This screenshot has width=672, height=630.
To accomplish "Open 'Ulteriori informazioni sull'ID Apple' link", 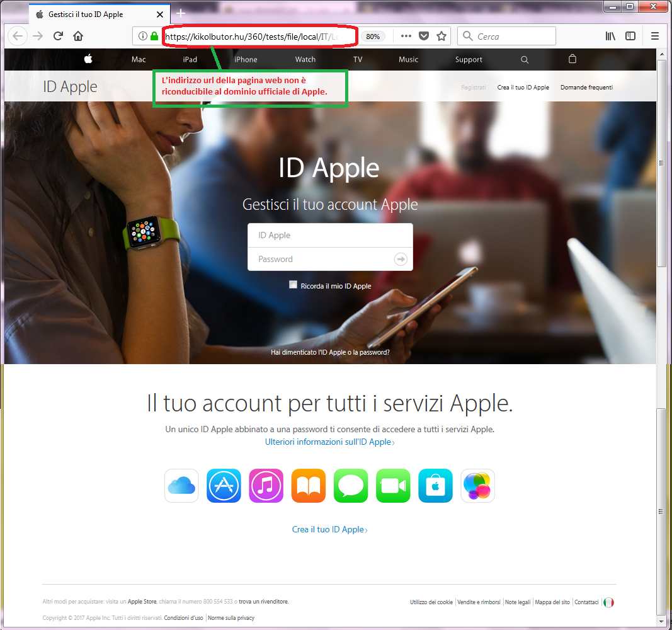I will click(329, 442).
